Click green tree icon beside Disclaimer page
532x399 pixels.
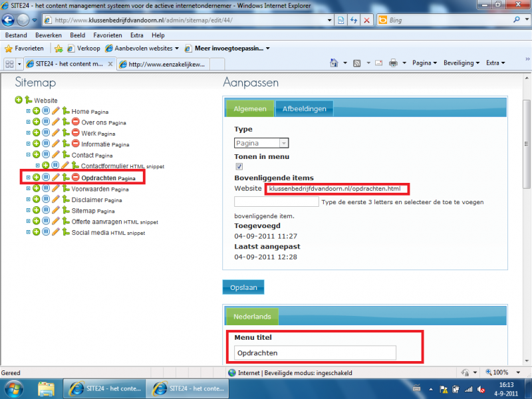pyautogui.click(x=66, y=199)
